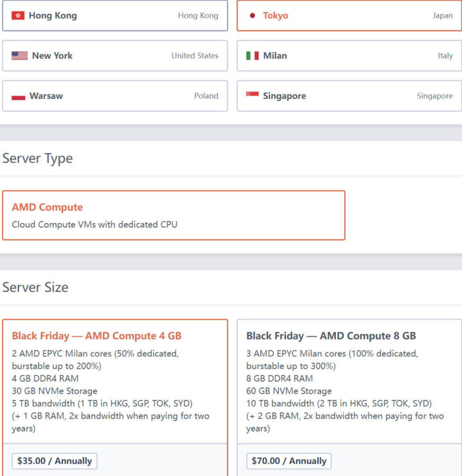The height and width of the screenshot is (476, 462).
Task: Choose Milan as server location
Action: (349, 56)
